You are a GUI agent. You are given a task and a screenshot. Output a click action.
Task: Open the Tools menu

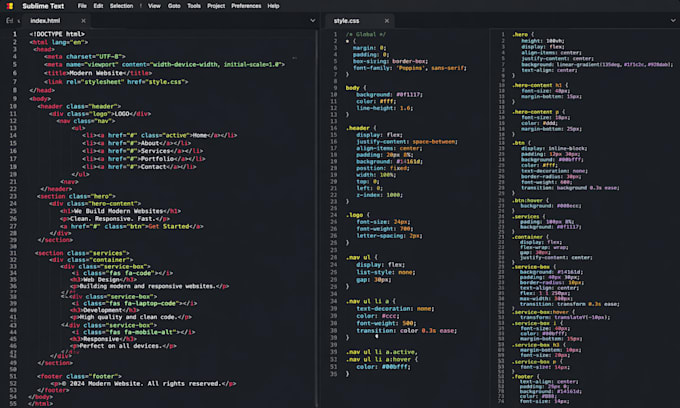194,6
